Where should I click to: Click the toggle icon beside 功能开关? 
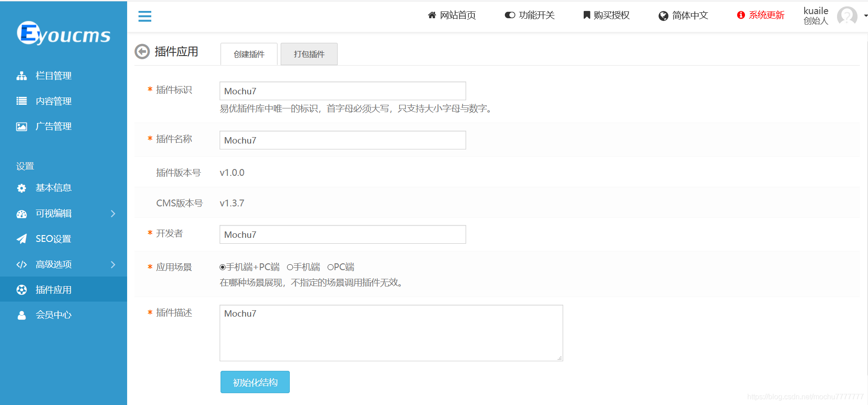[510, 15]
